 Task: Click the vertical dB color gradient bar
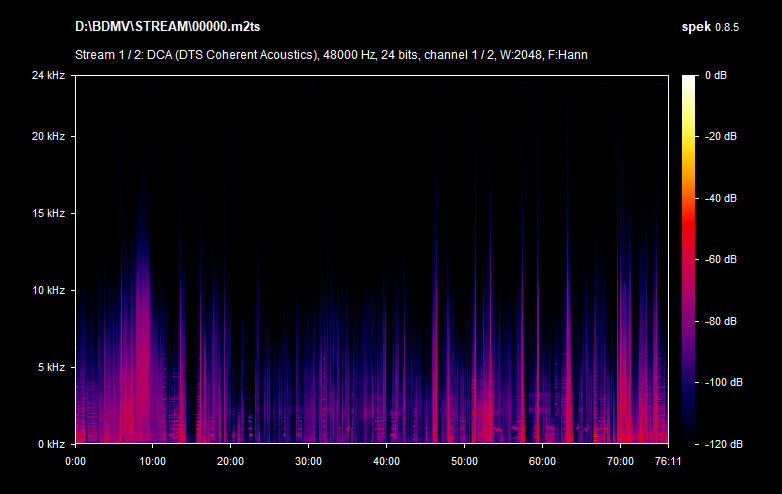tap(690, 260)
